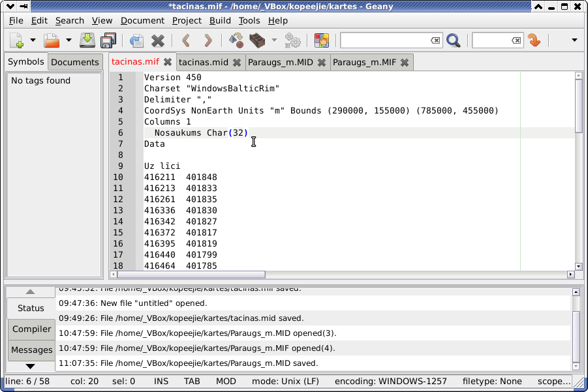588x392 pixels.
Task: Close the current file via toolbar X
Action: pyautogui.click(x=158, y=40)
